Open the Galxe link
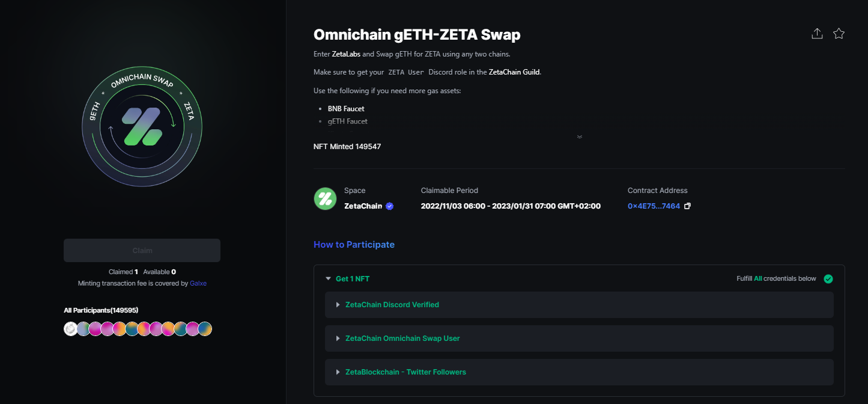The width and height of the screenshot is (868, 404). pyautogui.click(x=198, y=283)
